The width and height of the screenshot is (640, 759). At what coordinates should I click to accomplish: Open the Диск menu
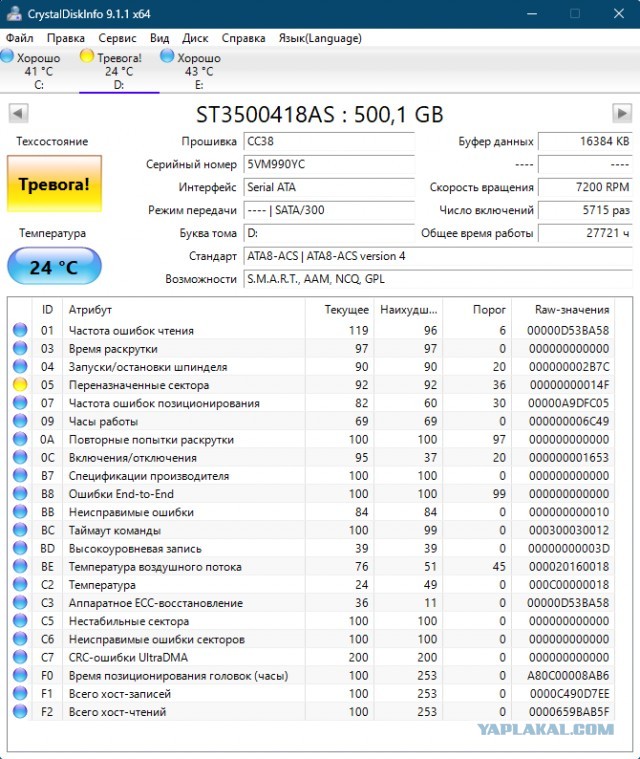(x=195, y=38)
